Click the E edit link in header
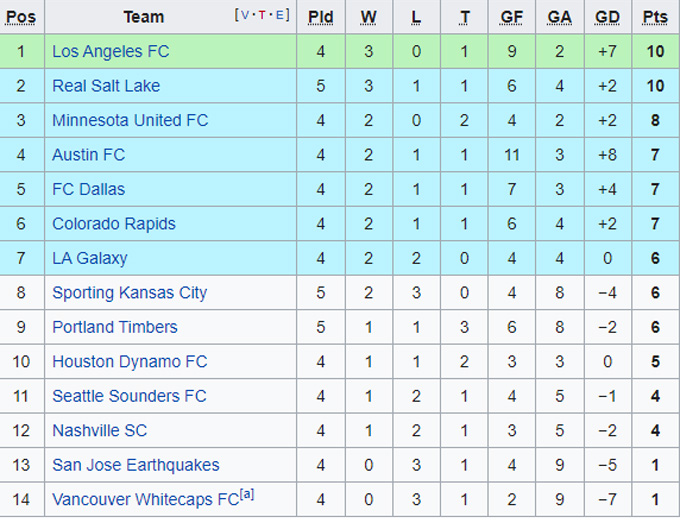Screen dimensions: 680x523 pyautogui.click(x=280, y=15)
